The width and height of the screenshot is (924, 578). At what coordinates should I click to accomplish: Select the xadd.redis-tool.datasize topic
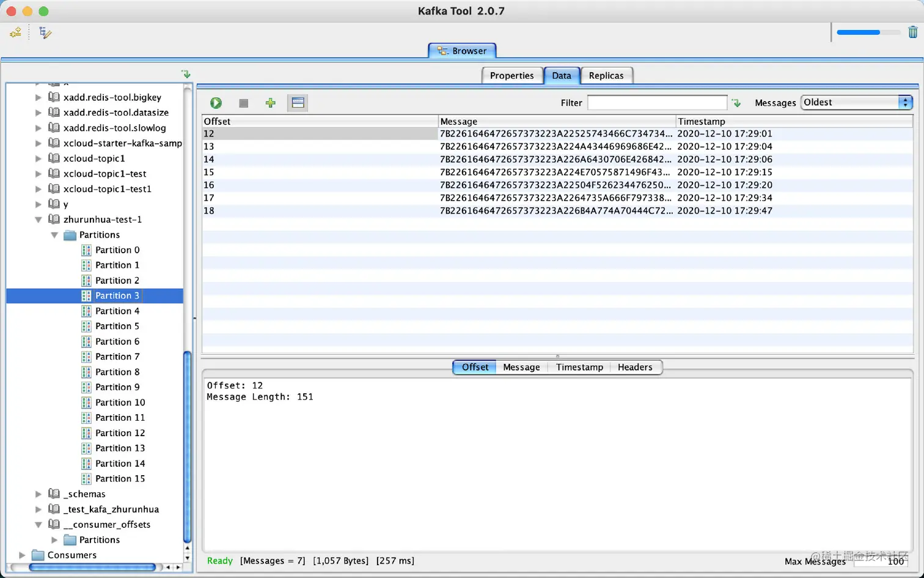(116, 113)
